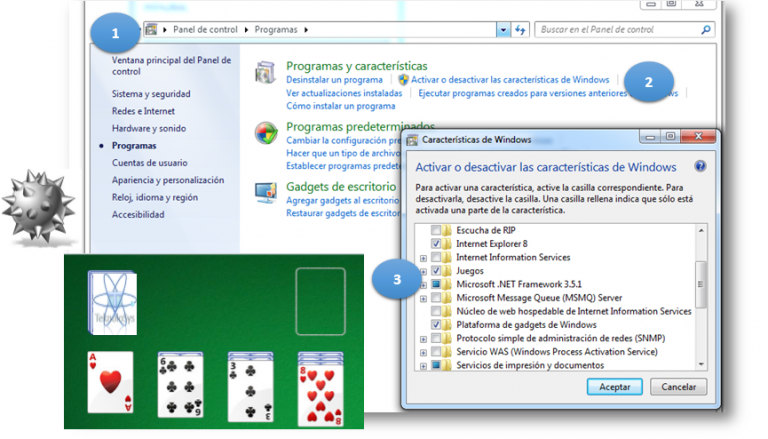Open Hardware y sonido category
The image size is (768, 439).
(149, 128)
